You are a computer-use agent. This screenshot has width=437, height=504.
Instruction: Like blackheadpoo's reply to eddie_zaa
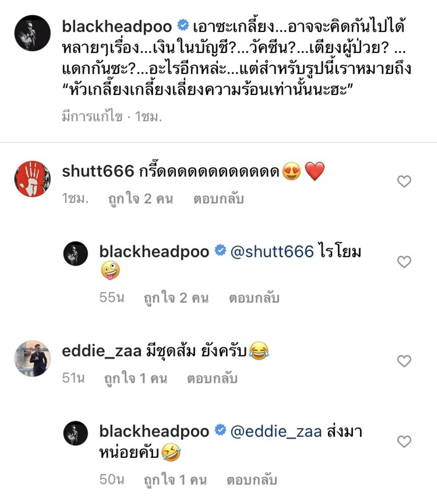tap(404, 442)
